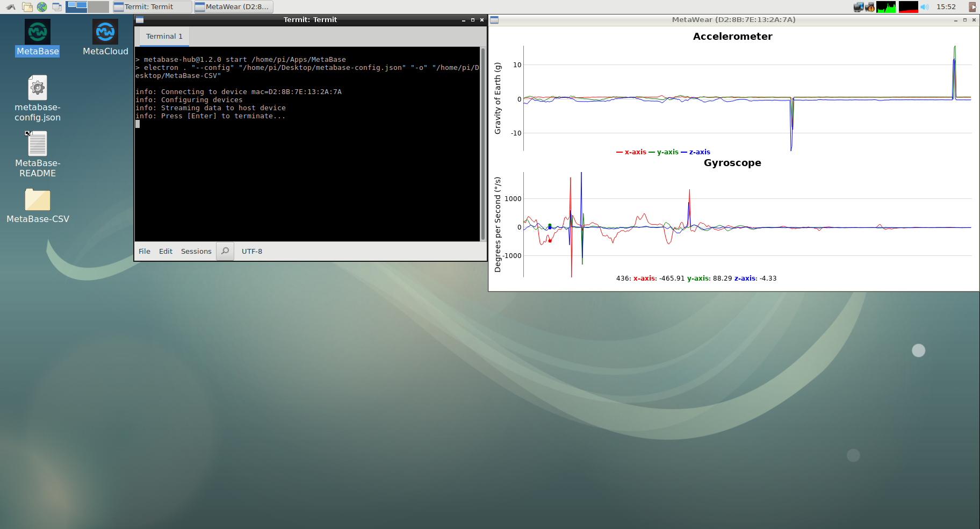Minimize the Termit window
Viewport: 980px width, 529px height.
464,20
